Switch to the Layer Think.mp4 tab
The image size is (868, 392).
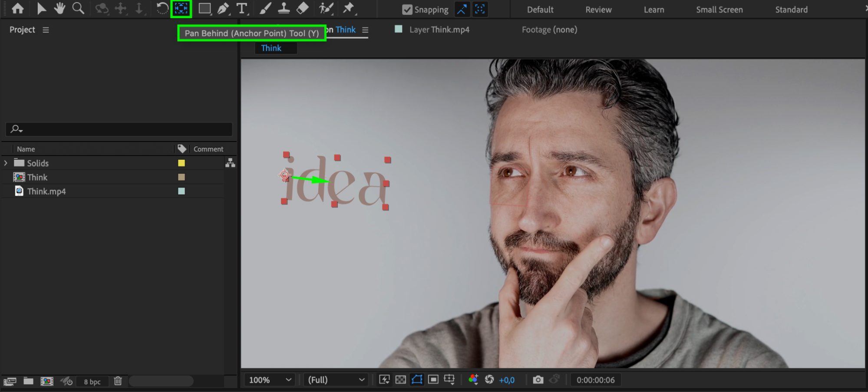coord(439,30)
